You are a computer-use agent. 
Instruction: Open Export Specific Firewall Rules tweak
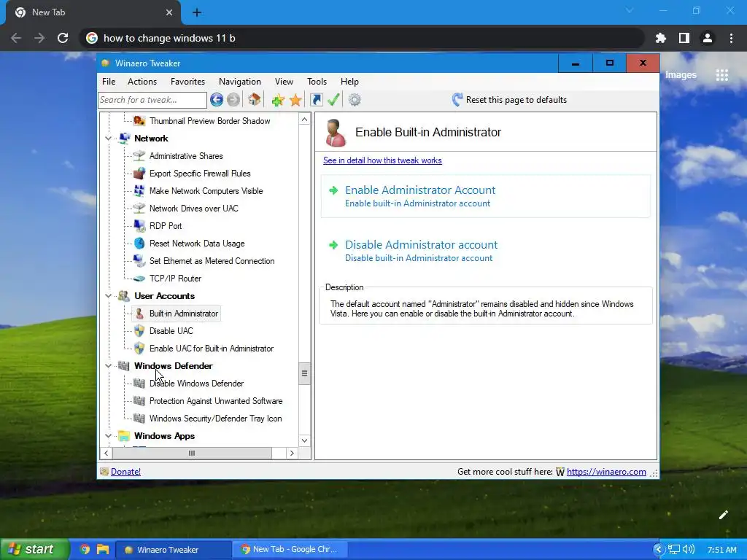pos(200,174)
